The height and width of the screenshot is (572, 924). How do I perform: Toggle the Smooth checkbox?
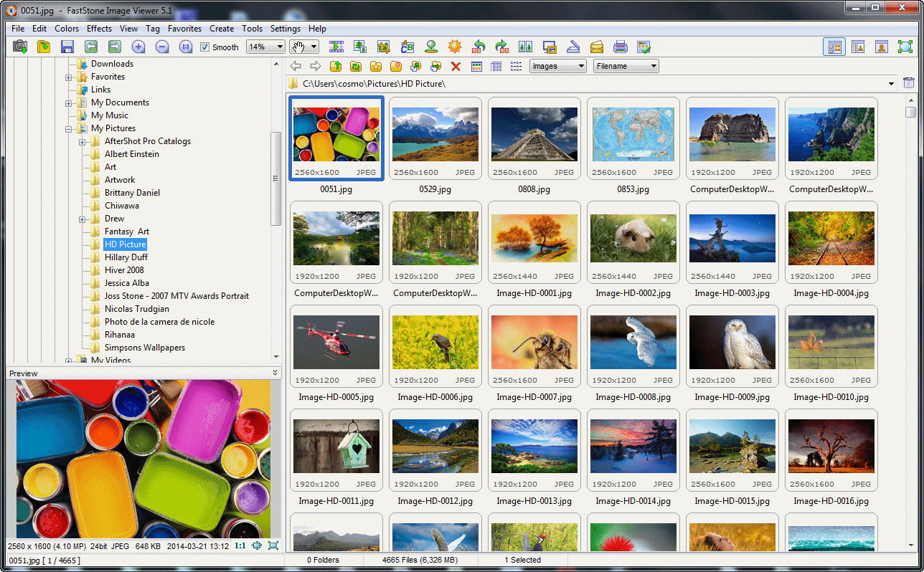tap(205, 47)
